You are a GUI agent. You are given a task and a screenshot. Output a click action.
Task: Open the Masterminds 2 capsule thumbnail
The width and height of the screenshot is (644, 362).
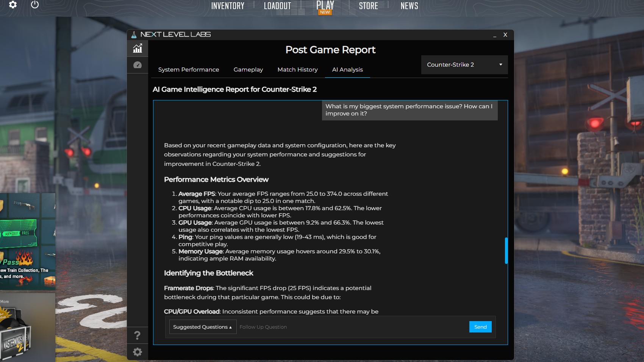click(28, 328)
